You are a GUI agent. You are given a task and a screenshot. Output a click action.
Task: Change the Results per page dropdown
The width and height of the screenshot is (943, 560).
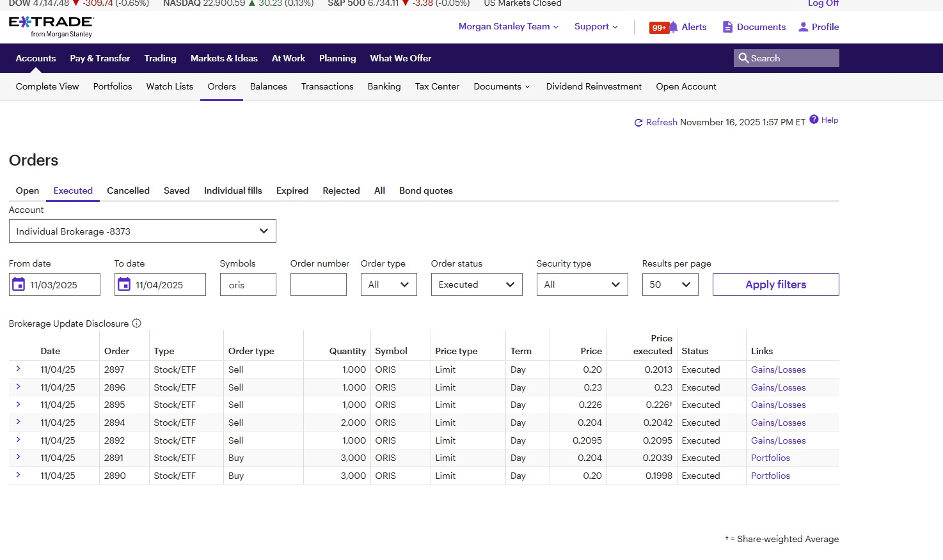[x=669, y=284]
